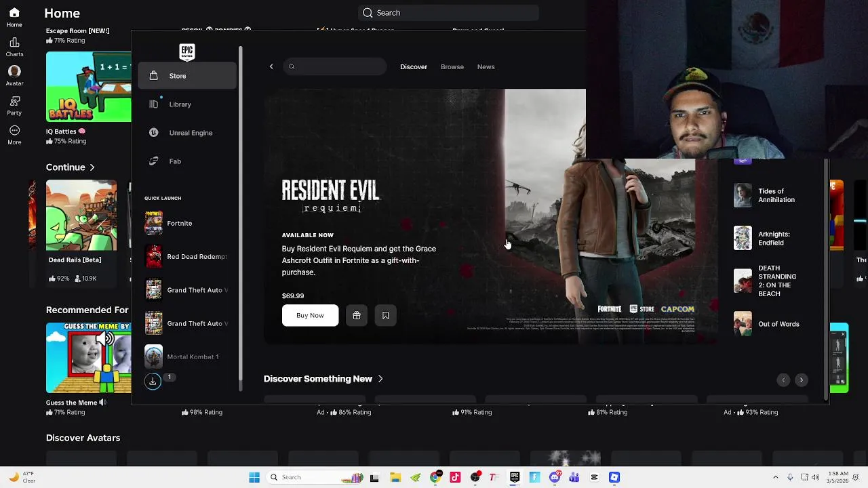868x488 pixels.
Task: Open IQ Battles game thumbnail
Action: click(89, 87)
